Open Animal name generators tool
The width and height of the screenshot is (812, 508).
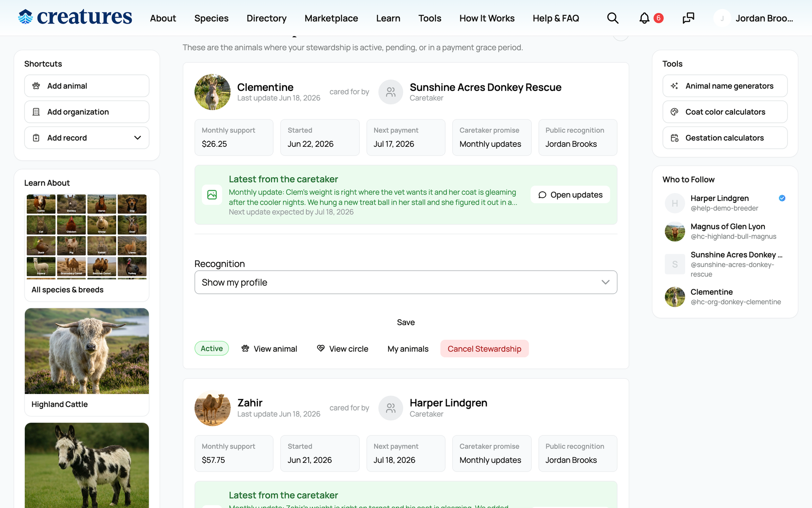(x=725, y=86)
